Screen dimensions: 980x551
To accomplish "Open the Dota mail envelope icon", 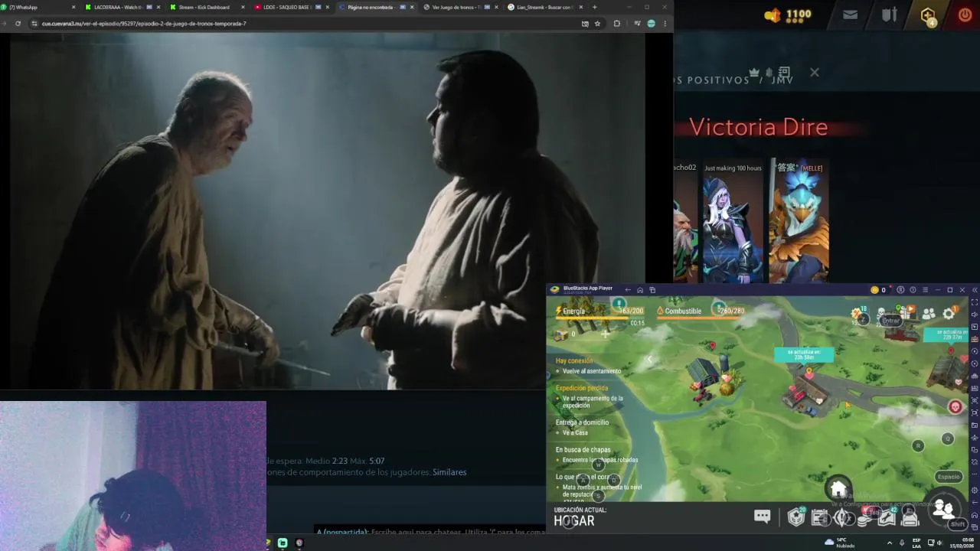I will click(850, 15).
